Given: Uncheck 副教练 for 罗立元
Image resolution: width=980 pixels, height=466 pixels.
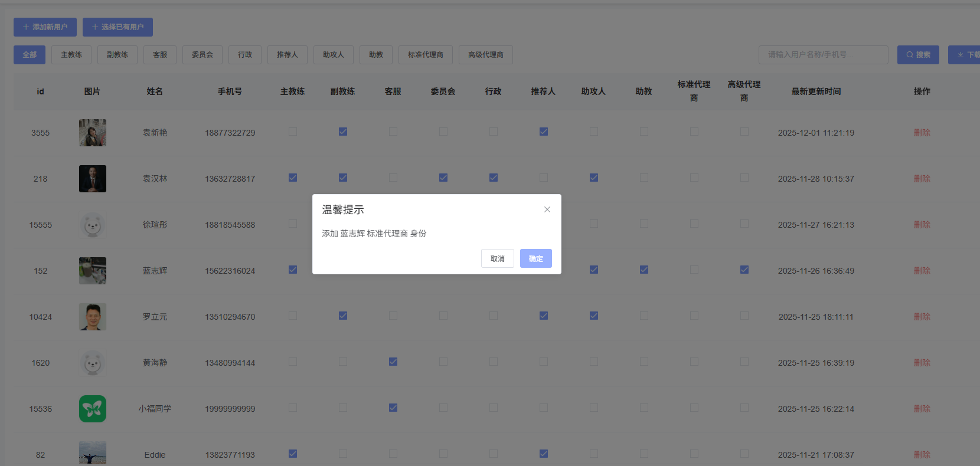Looking at the screenshot, I should [x=343, y=316].
